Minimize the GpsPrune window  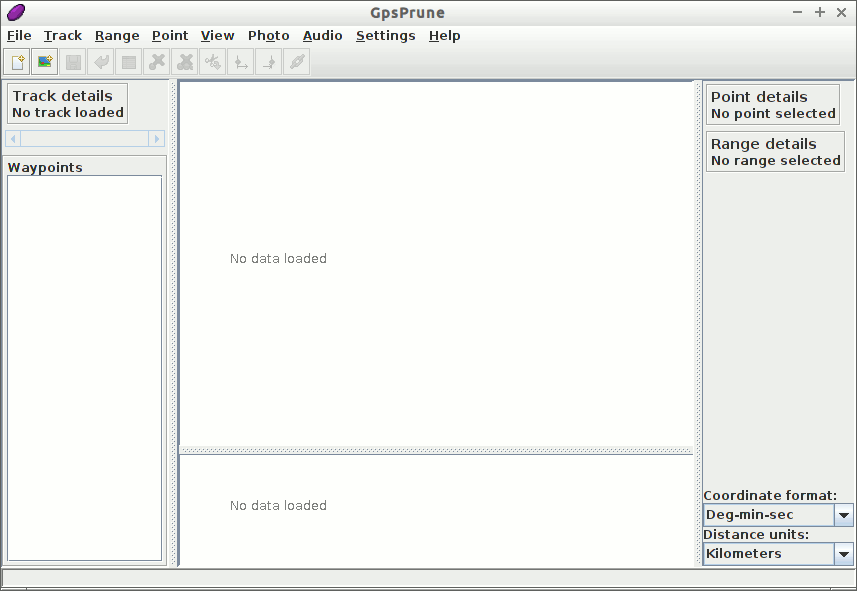(797, 12)
